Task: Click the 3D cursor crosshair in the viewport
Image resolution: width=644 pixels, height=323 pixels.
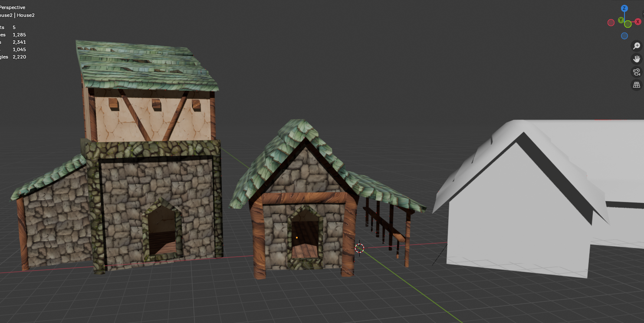Action: point(359,248)
